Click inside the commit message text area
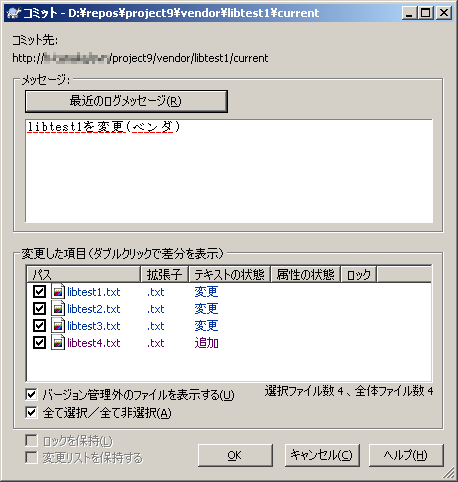Image resolution: width=458 pixels, height=482 pixels. 229,171
